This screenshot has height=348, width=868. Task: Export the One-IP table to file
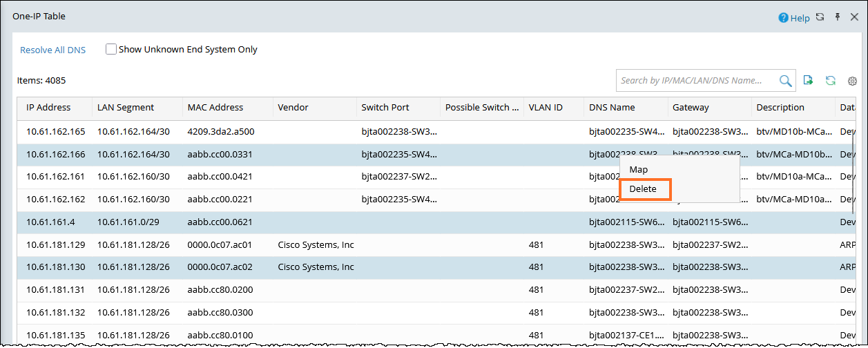(x=809, y=81)
